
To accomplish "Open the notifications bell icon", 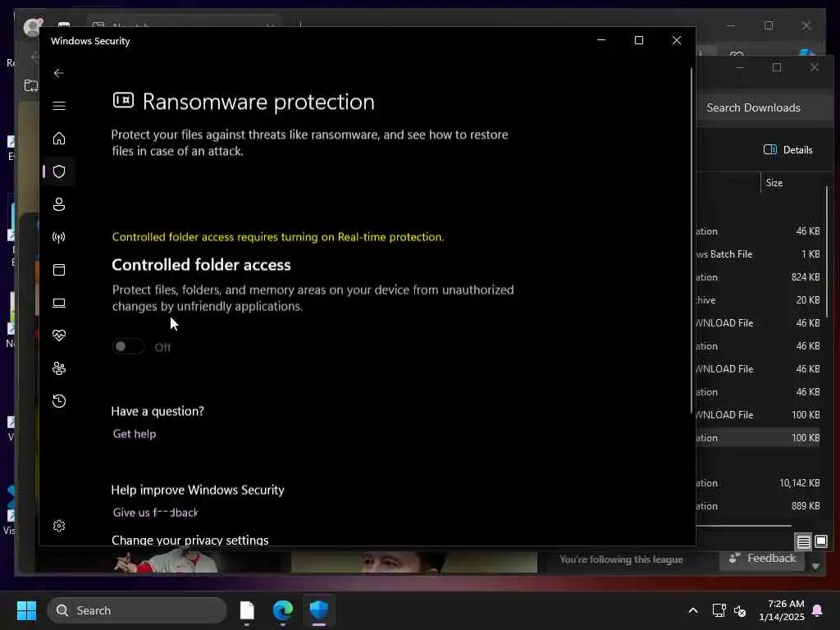I will pyautogui.click(x=818, y=610).
